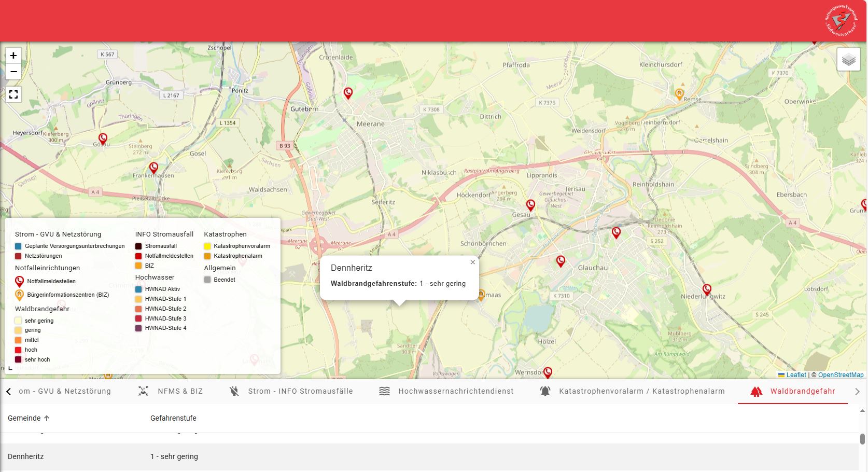The image size is (868, 472).
Task: Click the orange BIZ marker near Remse
Action: [679, 94]
